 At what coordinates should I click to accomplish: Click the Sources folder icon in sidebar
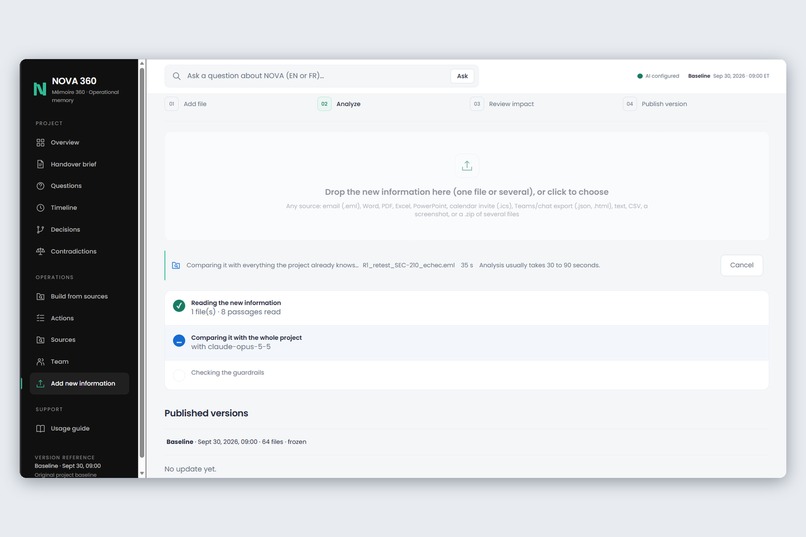click(x=41, y=340)
